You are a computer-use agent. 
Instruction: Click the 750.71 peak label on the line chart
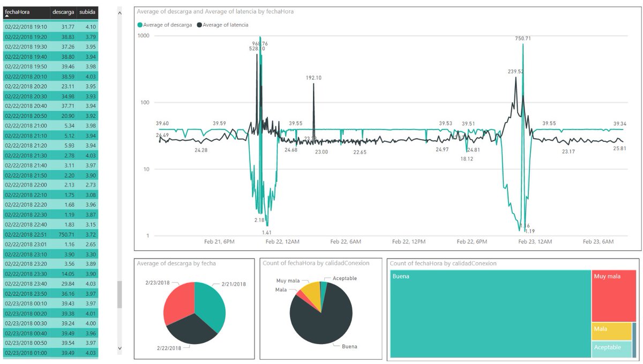coord(523,39)
